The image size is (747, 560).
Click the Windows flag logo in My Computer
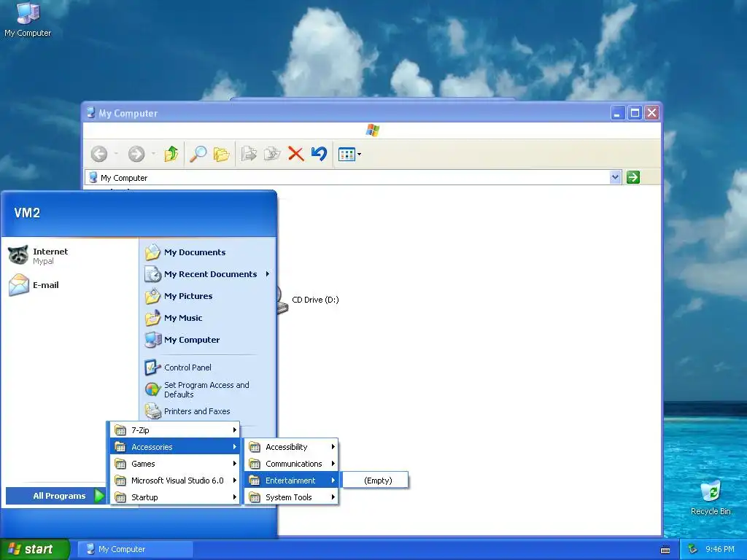(373, 130)
